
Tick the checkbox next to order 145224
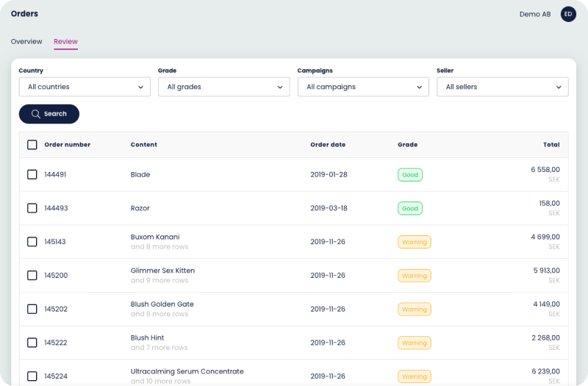[32, 376]
